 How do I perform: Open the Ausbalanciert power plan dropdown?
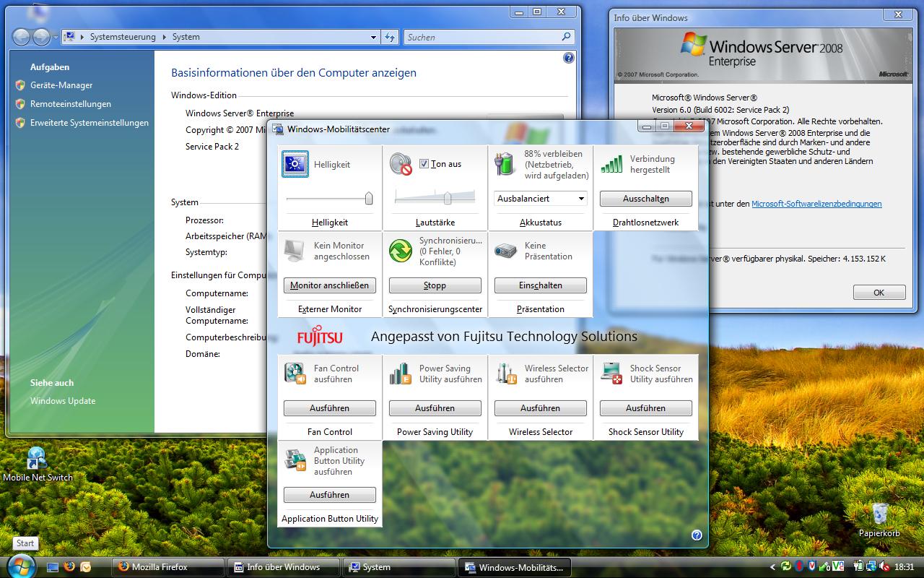[541, 199]
